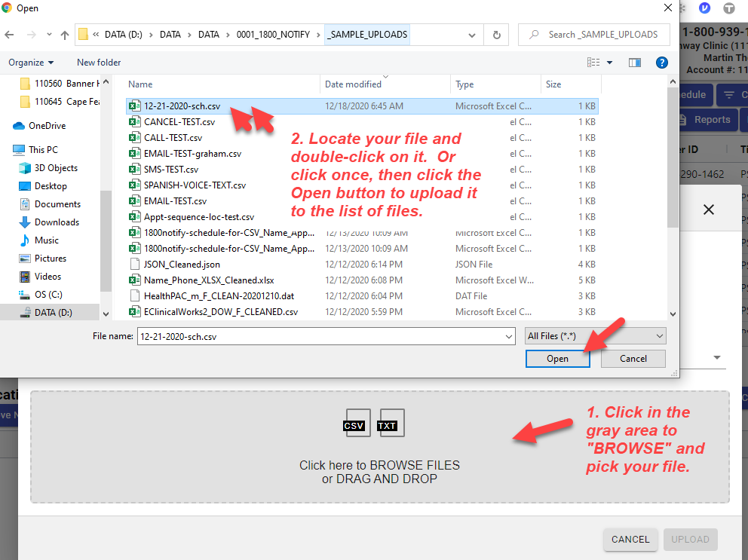Click the Open button
Screen dimensions: 748x560
pyautogui.click(x=557, y=359)
